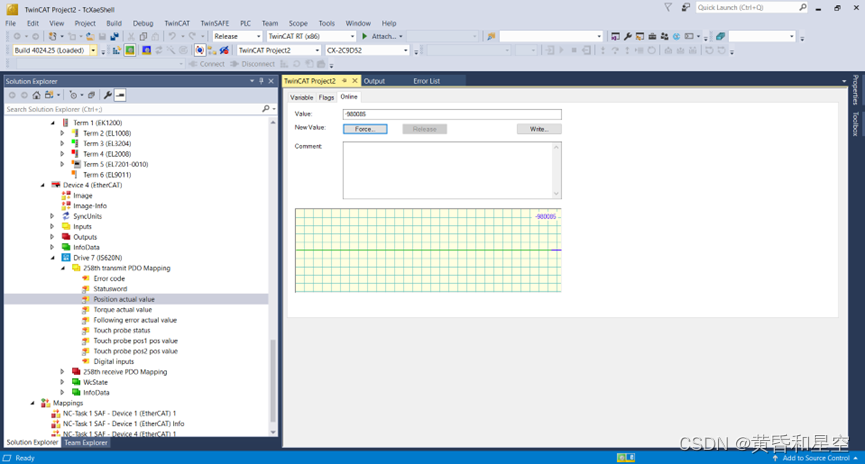
Task: Open the PLC menu
Action: (x=245, y=23)
